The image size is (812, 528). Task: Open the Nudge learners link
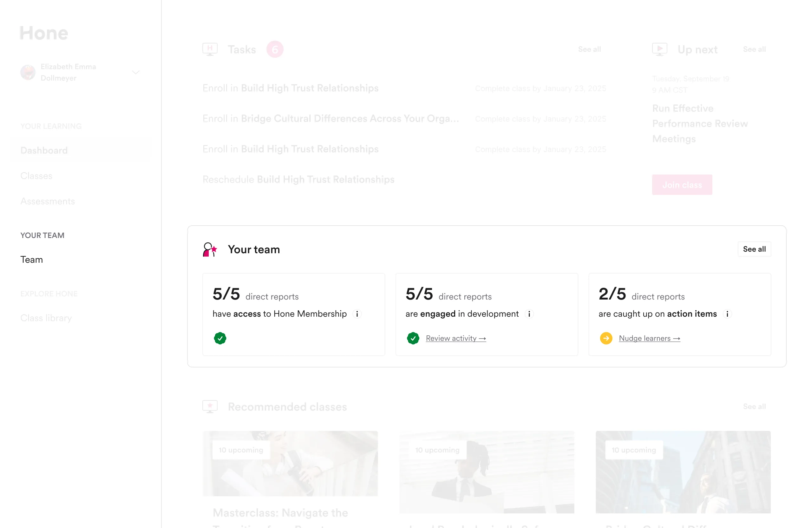649,338
